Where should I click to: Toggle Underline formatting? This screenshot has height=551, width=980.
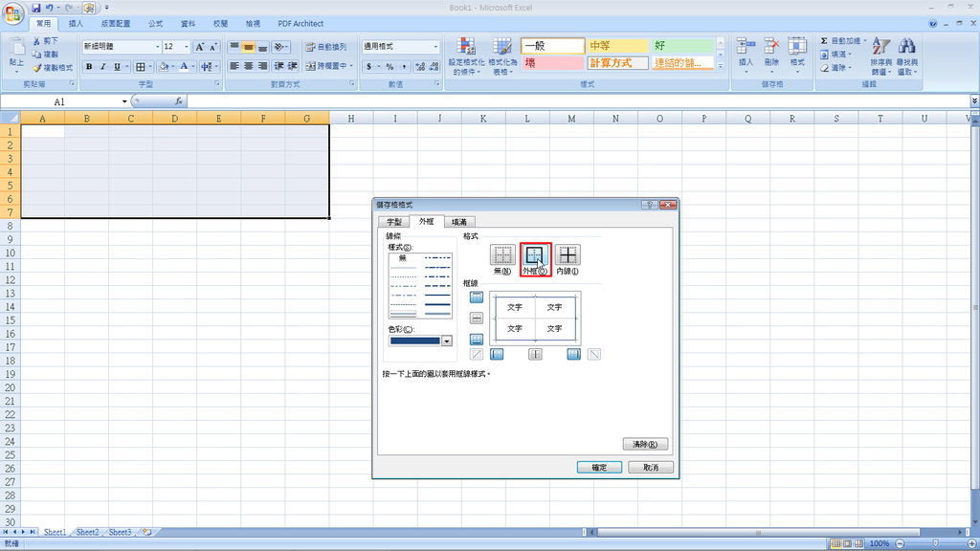point(117,66)
